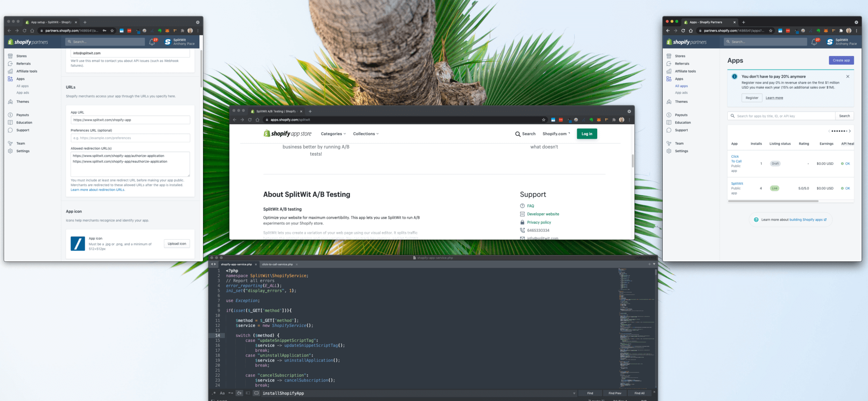Open Payouts in App setup window sidebar
The width and height of the screenshot is (868, 401).
click(x=23, y=115)
